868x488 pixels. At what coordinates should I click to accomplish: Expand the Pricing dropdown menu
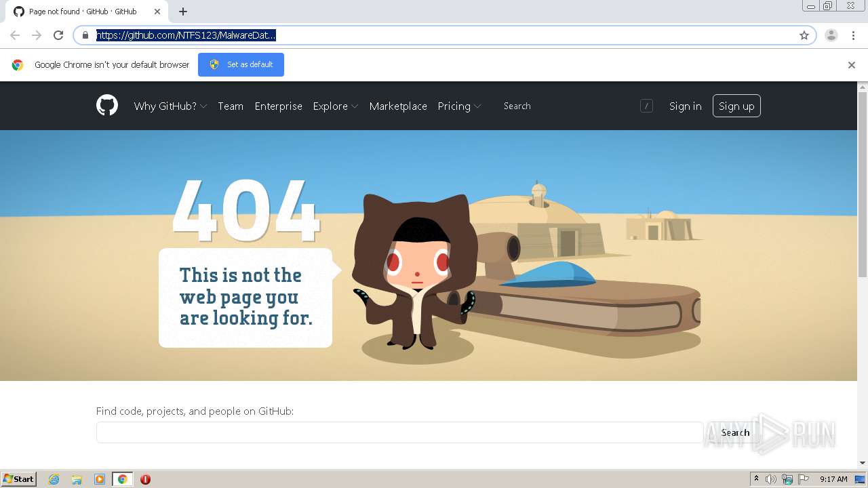(x=459, y=106)
